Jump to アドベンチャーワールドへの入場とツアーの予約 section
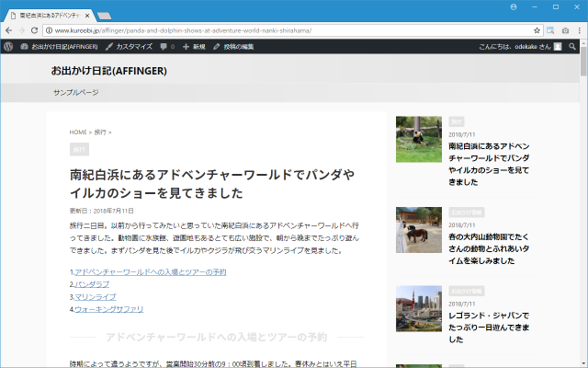The width and height of the screenshot is (588, 368). click(x=151, y=272)
